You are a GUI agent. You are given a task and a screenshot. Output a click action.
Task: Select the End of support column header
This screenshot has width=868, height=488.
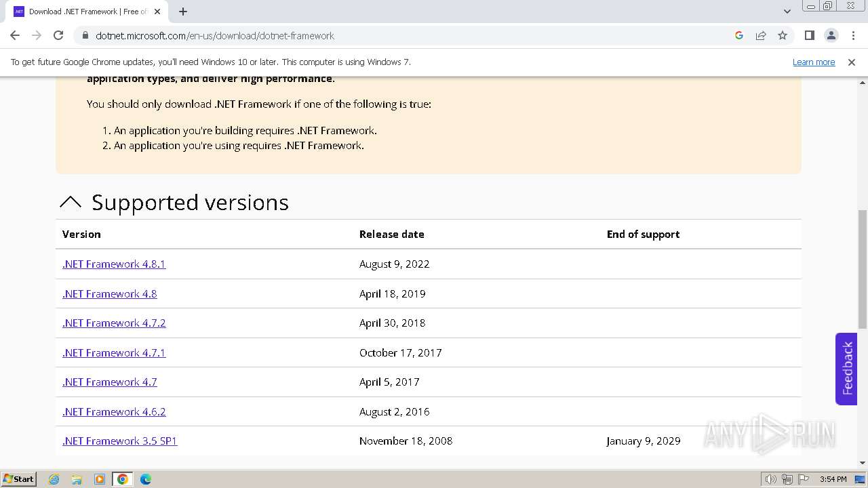[x=643, y=234]
